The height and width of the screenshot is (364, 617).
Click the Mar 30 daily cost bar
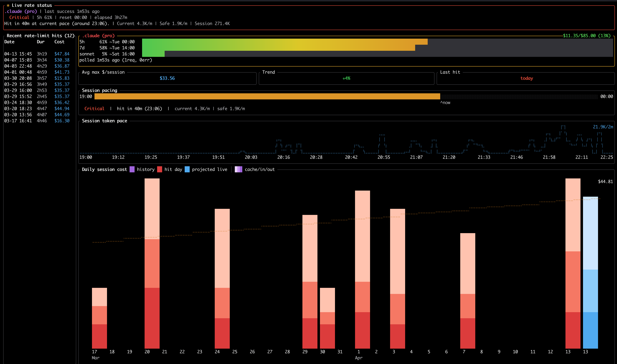click(327, 318)
